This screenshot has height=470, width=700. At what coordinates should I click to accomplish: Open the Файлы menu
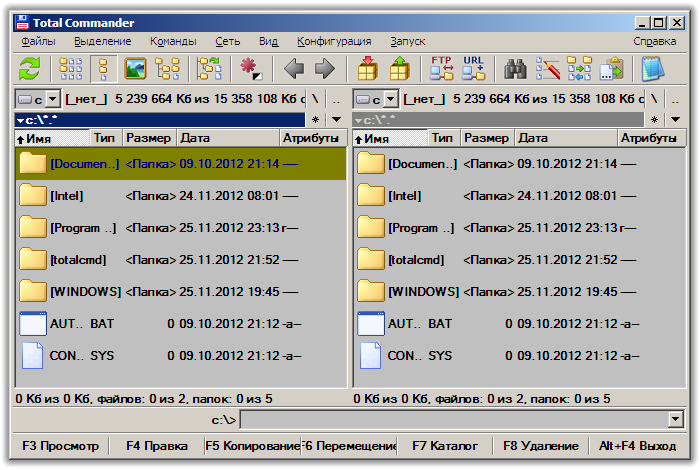click(38, 41)
